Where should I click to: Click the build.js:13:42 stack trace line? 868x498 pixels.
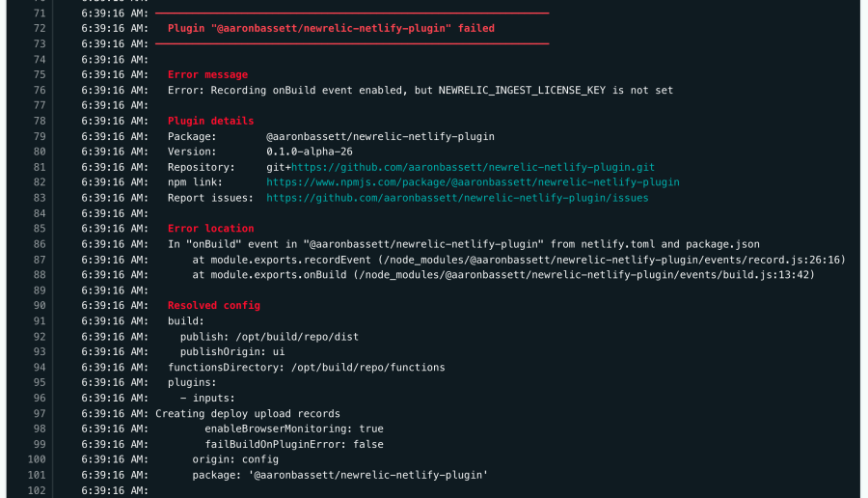coord(502,275)
